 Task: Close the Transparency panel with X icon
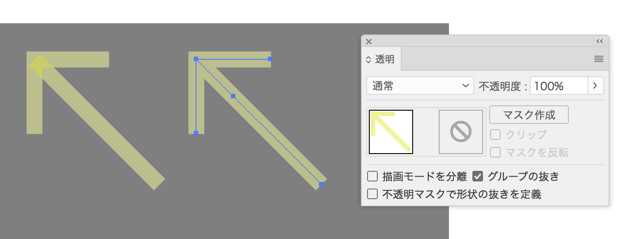point(369,41)
